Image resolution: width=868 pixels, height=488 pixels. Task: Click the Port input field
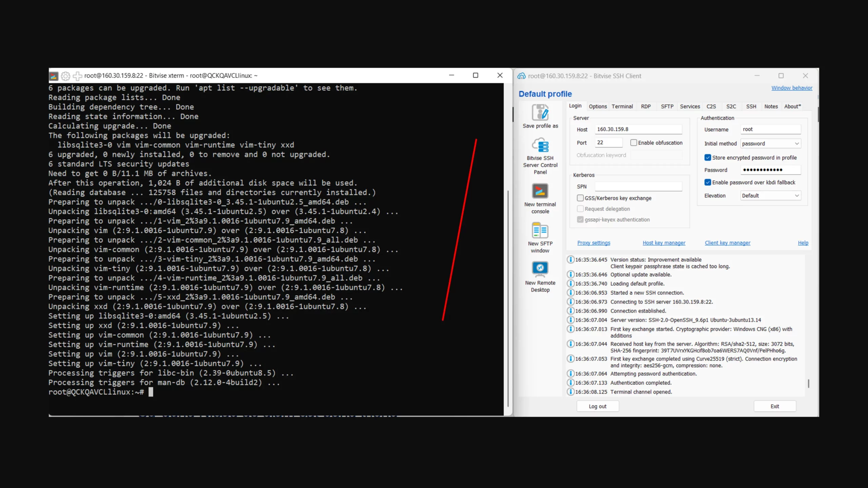(609, 143)
